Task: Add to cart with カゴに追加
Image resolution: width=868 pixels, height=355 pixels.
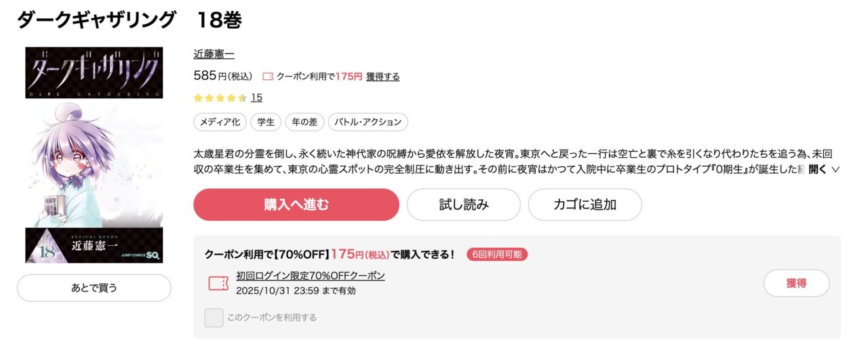Action: [x=585, y=205]
